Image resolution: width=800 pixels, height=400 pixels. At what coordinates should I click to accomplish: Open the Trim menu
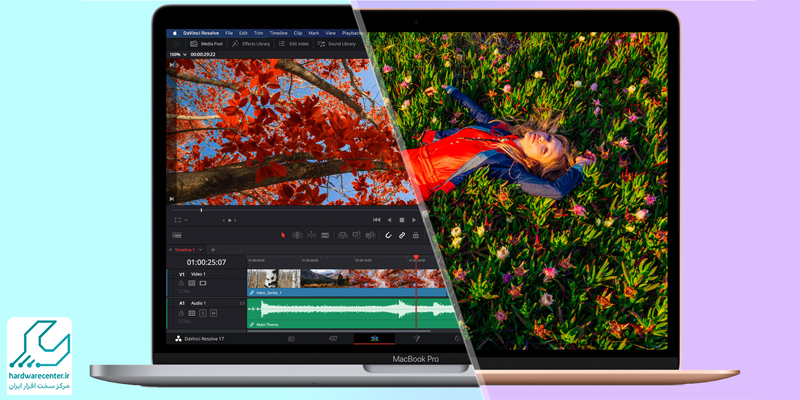(259, 33)
